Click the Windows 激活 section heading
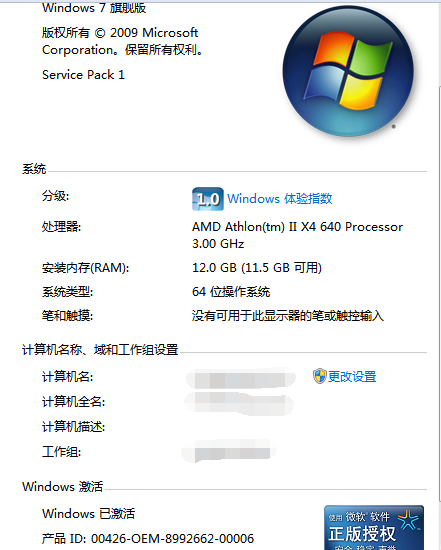The height and width of the screenshot is (550, 441). point(62,487)
